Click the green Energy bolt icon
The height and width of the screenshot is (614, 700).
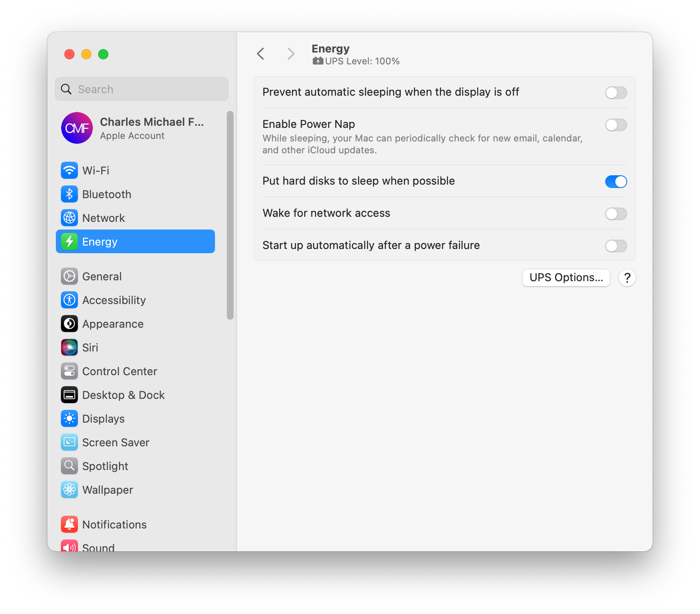click(x=69, y=242)
